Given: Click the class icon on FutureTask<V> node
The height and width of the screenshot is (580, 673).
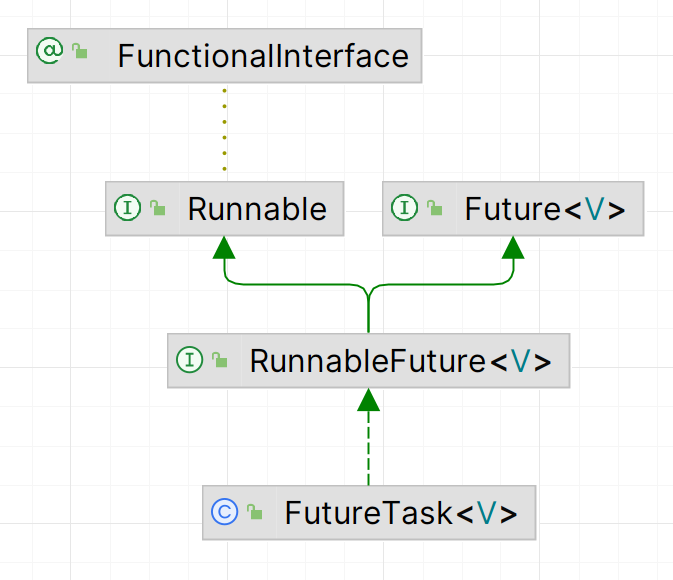Looking at the screenshot, I should coord(224,512).
